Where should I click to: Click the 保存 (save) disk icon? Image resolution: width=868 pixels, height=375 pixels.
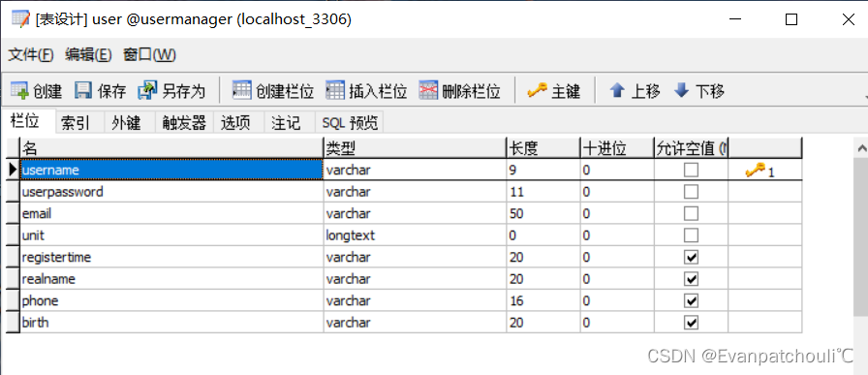[x=83, y=90]
